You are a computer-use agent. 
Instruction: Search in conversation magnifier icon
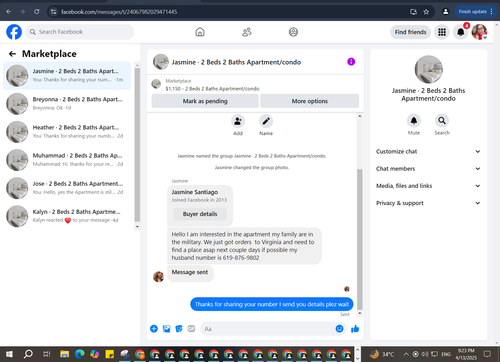pos(442,121)
